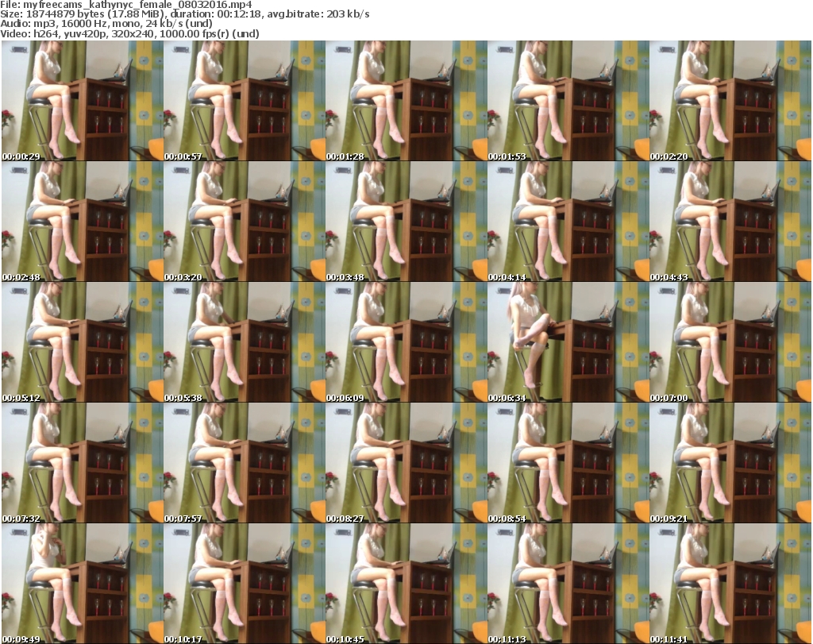Select the thumbnail timestamped 00:05:12
This screenshot has width=813, height=644.
point(81,342)
